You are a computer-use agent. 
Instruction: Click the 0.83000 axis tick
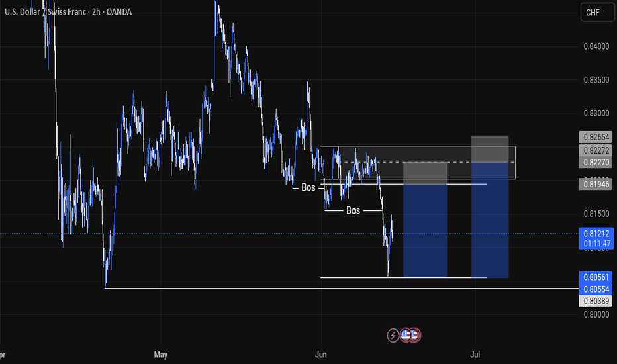point(596,113)
